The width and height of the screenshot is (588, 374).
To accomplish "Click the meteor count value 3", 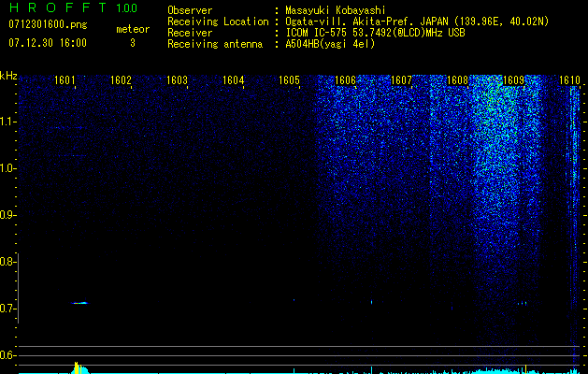I will tap(133, 43).
